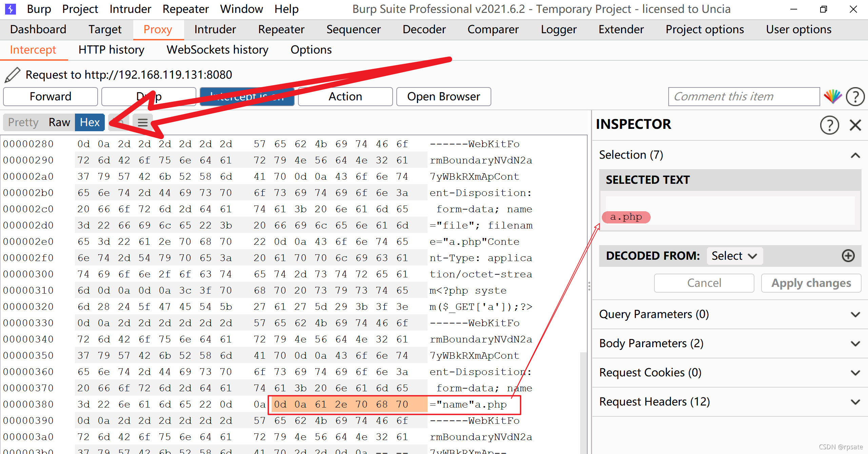This screenshot has width=868, height=454.
Task: Open the Repeater menu in menu bar
Action: coord(186,9)
